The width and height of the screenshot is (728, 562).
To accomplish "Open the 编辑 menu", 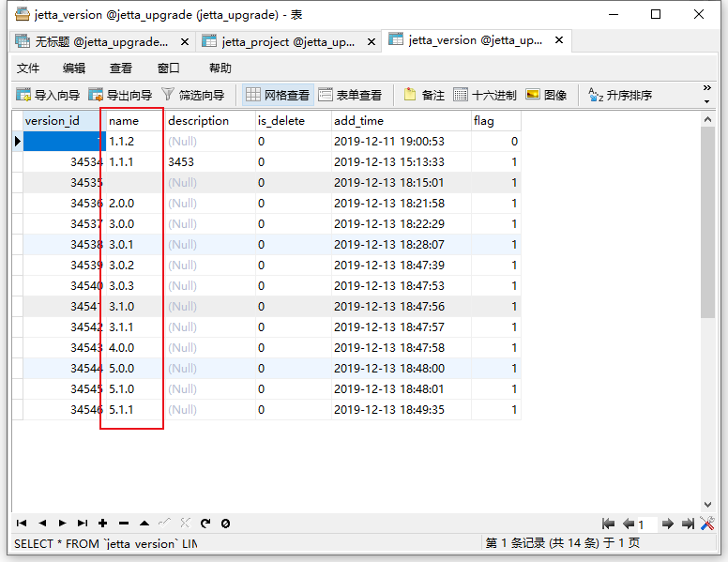I will pos(74,68).
